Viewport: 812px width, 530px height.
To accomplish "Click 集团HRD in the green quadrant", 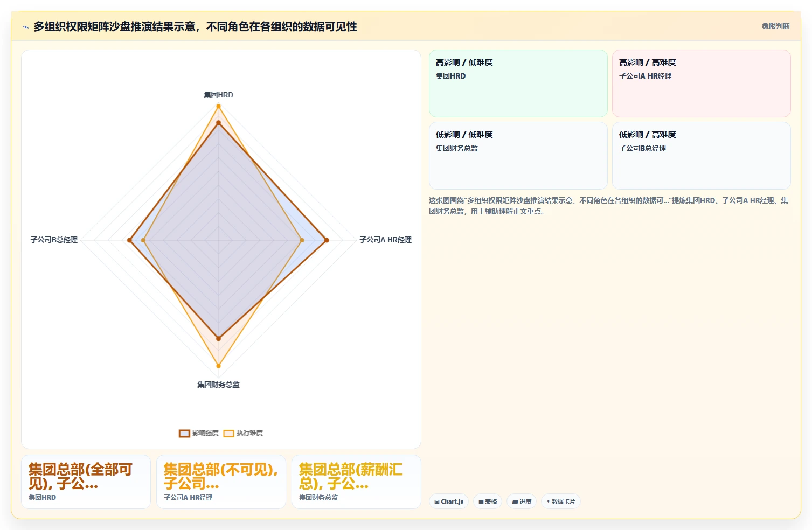I will pyautogui.click(x=450, y=76).
